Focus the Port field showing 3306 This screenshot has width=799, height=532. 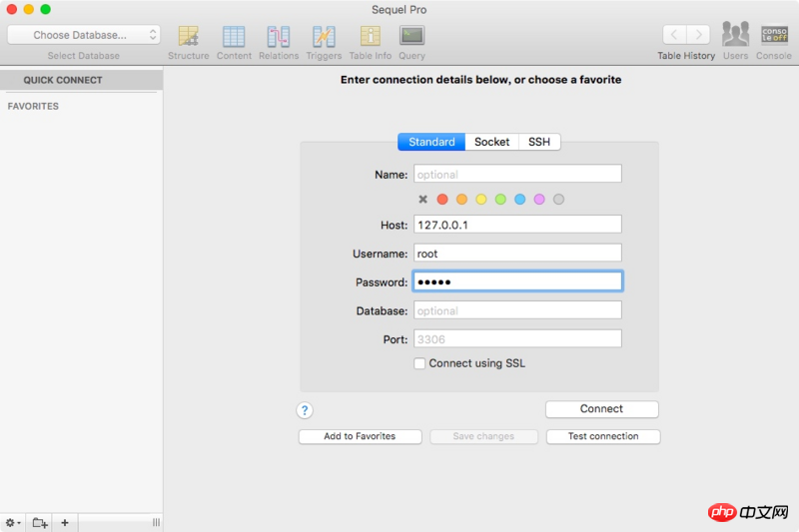[517, 338]
